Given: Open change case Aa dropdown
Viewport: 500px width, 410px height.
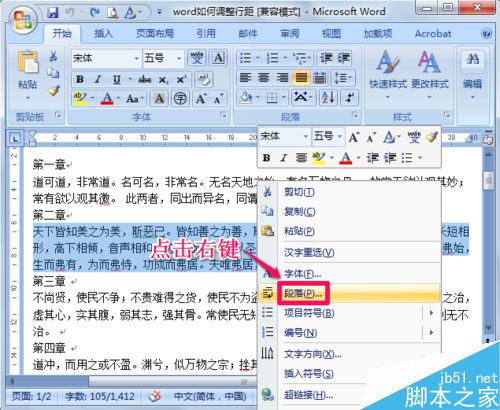Looking at the screenshot, I should point(135,98).
